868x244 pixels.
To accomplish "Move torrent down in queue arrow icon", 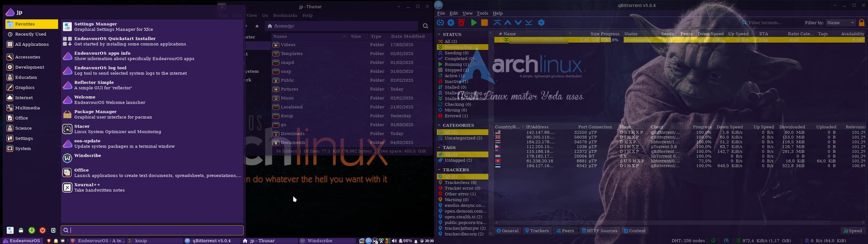I will [x=518, y=23].
